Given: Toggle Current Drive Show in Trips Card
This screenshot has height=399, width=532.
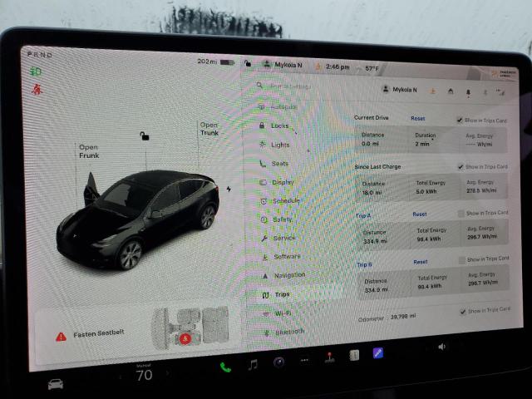Looking at the screenshot, I should point(460,120).
